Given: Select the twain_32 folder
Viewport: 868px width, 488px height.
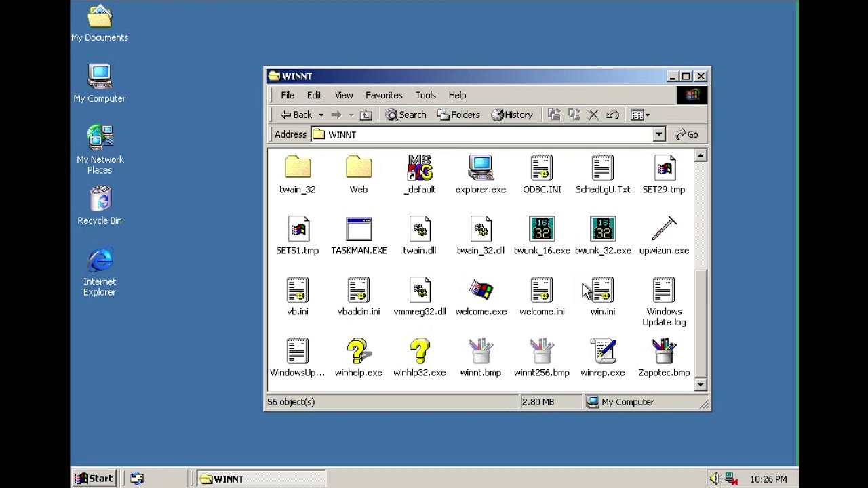Looking at the screenshot, I should click(x=298, y=167).
